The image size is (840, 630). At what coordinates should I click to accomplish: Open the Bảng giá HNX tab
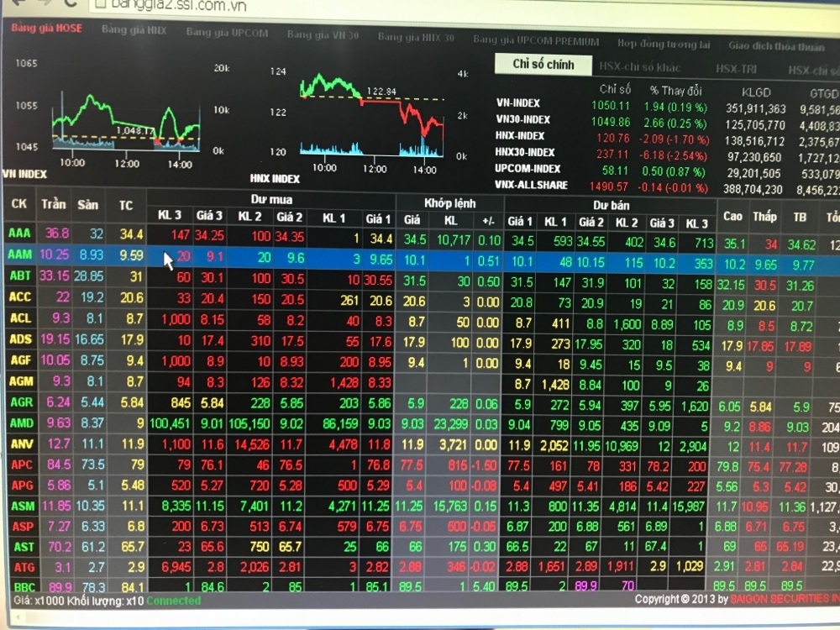pyautogui.click(x=134, y=31)
